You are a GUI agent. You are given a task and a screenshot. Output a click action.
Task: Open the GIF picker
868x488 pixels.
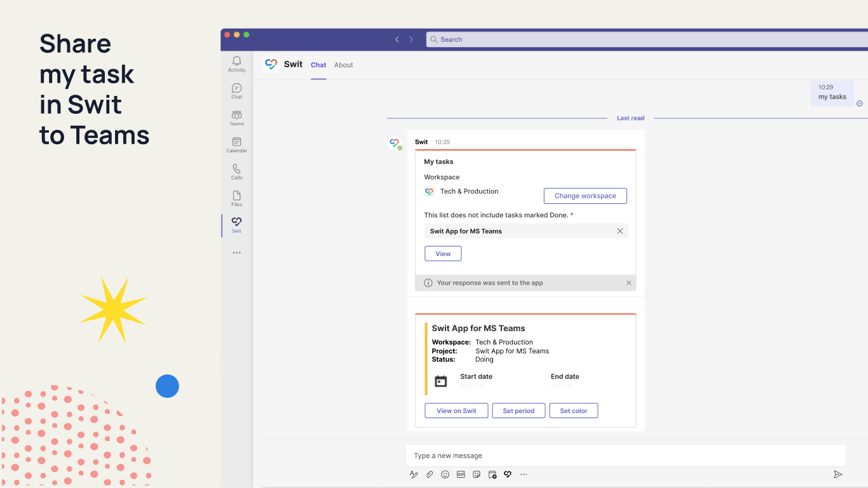click(461, 474)
